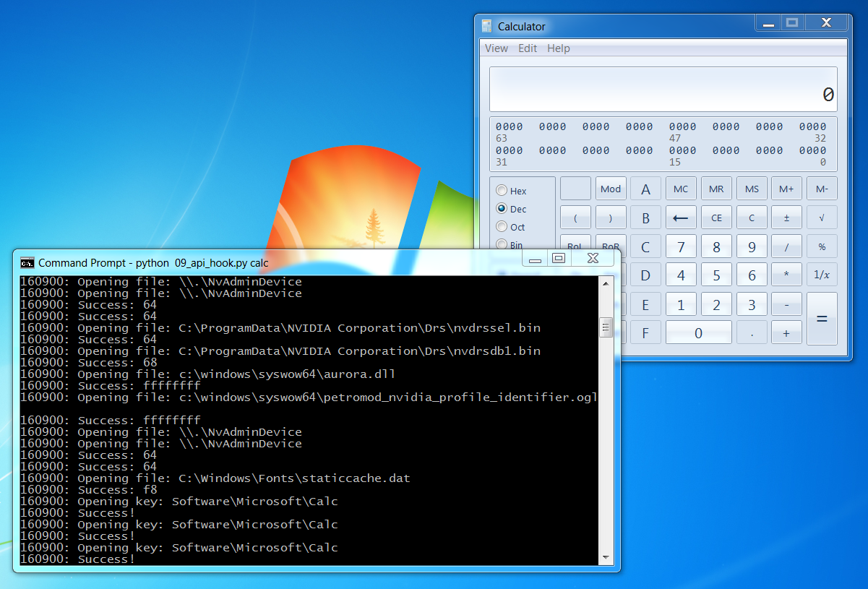Click the Command Prompt title bar icon
This screenshot has width=868, height=589.
click(x=27, y=262)
